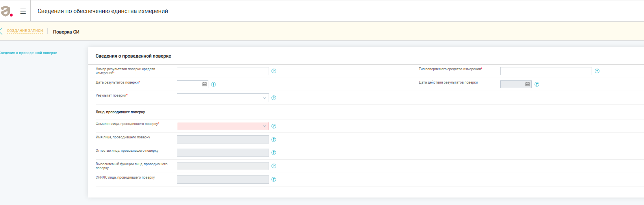
Task: Select the Поверка СИ tab
Action: point(66,32)
